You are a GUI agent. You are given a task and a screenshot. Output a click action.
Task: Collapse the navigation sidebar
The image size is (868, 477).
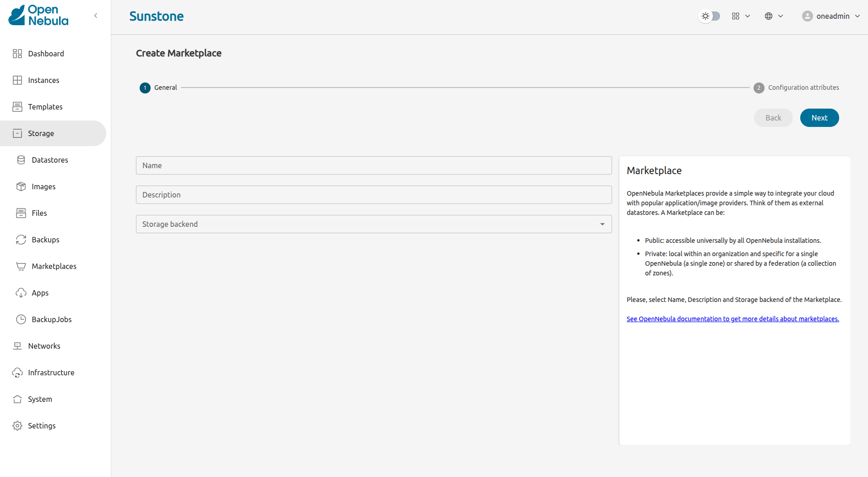click(96, 15)
